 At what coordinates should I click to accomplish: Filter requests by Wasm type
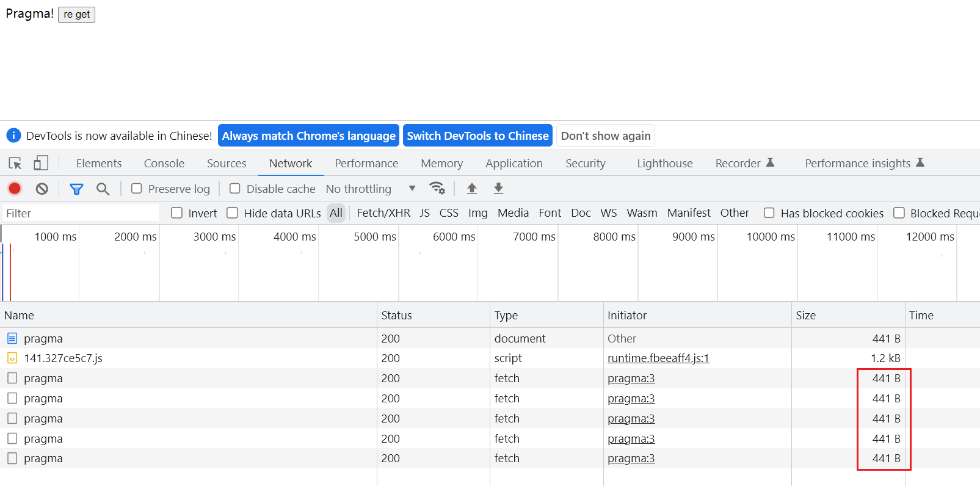click(642, 213)
